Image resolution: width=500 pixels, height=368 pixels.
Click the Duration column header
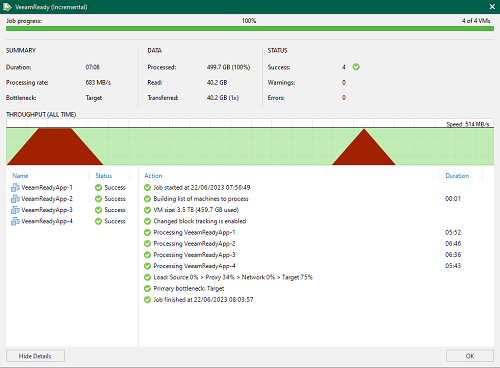[x=457, y=176]
